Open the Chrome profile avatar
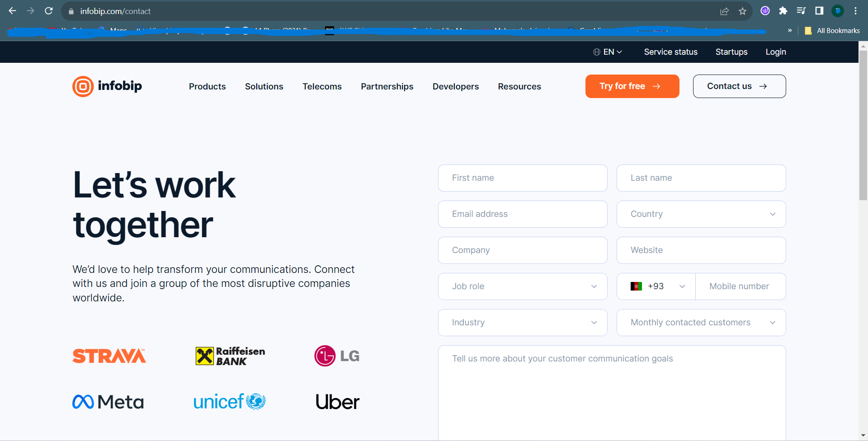Image resolution: width=868 pixels, height=441 pixels. point(838,11)
